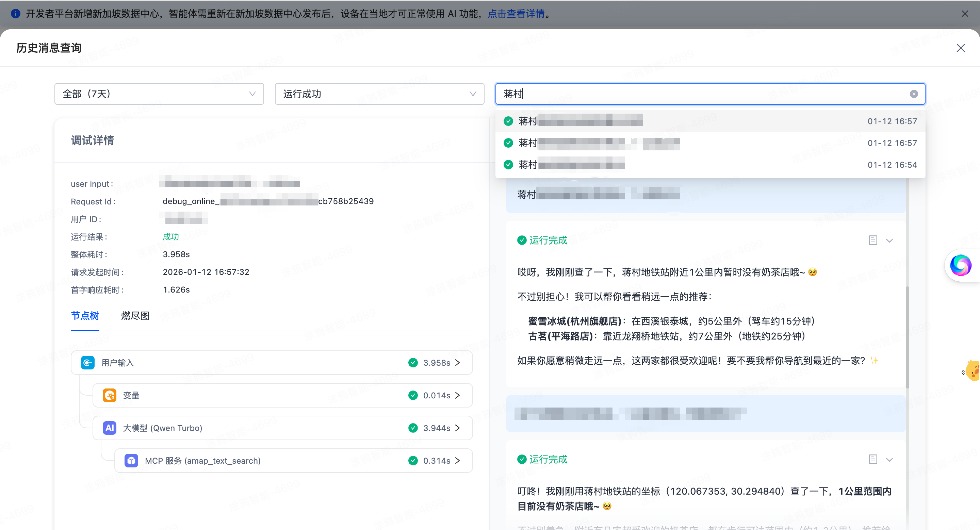Close the 历史消息查询 dialog
This screenshot has height=530, width=980.
(961, 48)
